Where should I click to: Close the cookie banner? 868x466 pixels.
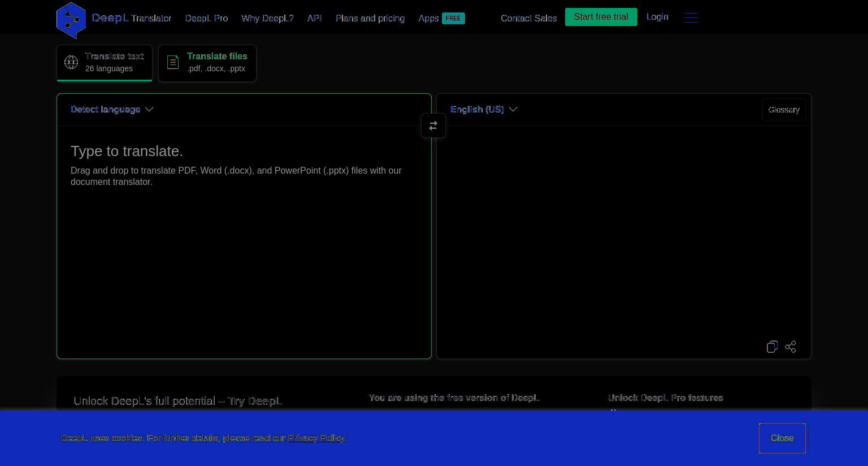782,438
